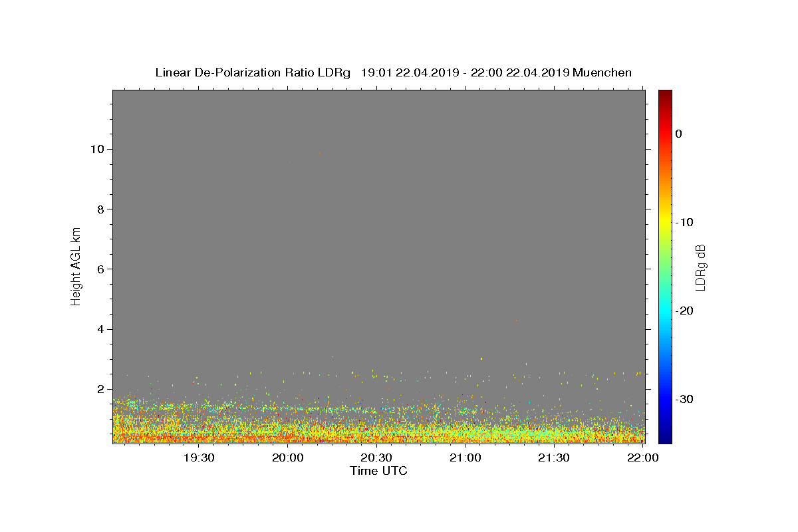Viewport: 798px width, 532px height.
Task: Click the colorbar value label -30
Action: tap(685, 399)
